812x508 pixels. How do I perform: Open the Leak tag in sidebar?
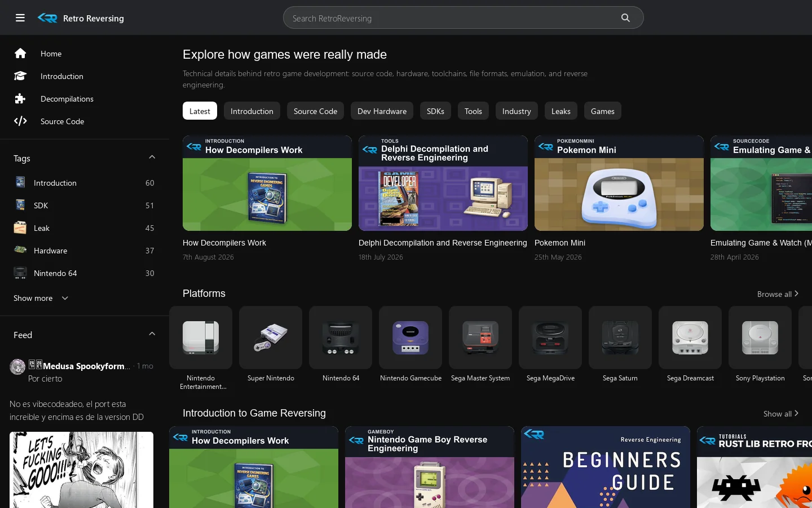84,228
